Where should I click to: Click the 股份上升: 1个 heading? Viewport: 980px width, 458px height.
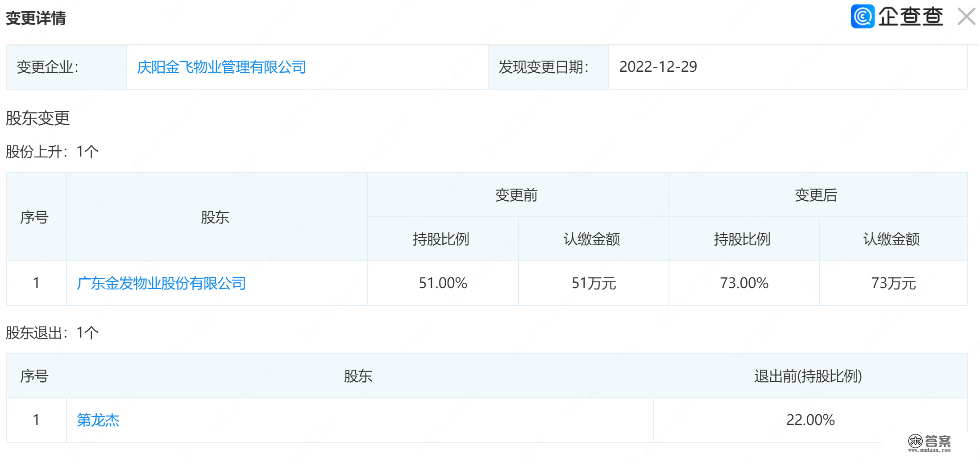[52, 152]
